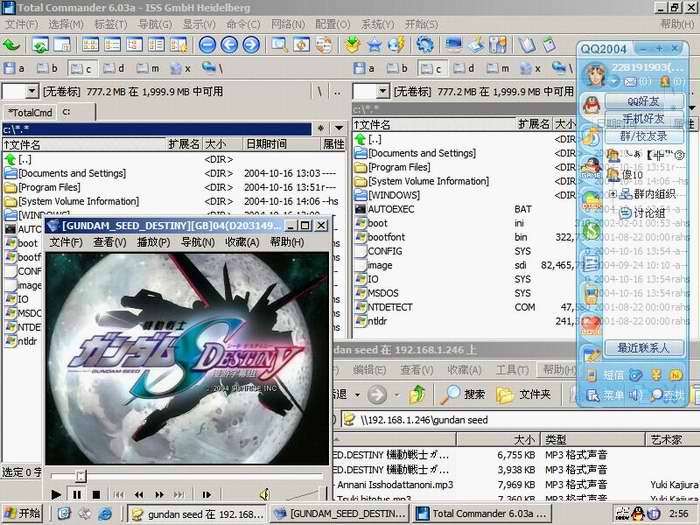This screenshot has height=525, width=700.
Task: Switch to the *TotalCmd tab
Action: 30,112
